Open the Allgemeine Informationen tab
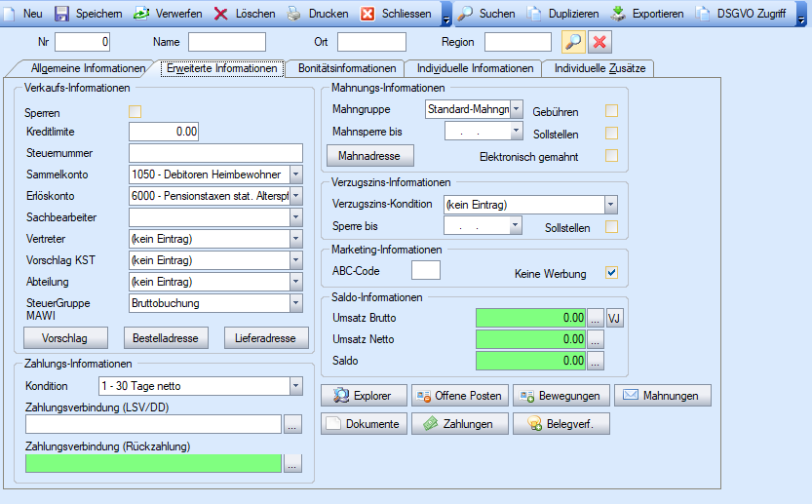This screenshot has height=504, width=812. (x=88, y=68)
